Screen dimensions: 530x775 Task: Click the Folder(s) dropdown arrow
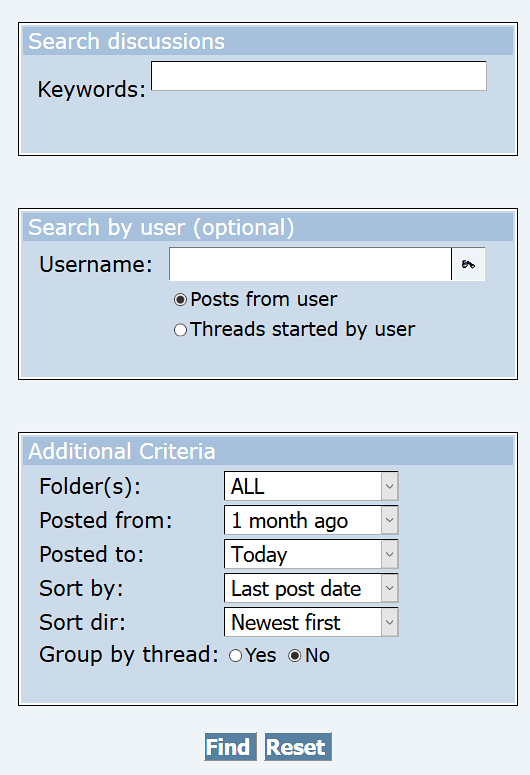(x=390, y=486)
